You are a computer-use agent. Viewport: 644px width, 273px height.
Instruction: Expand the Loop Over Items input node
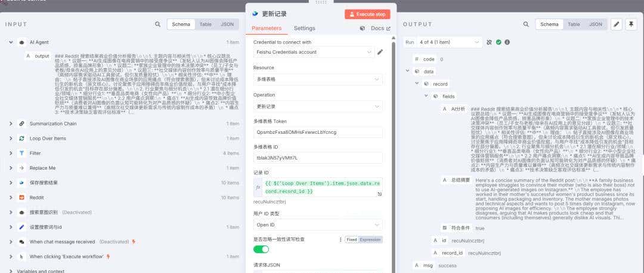pos(10,139)
